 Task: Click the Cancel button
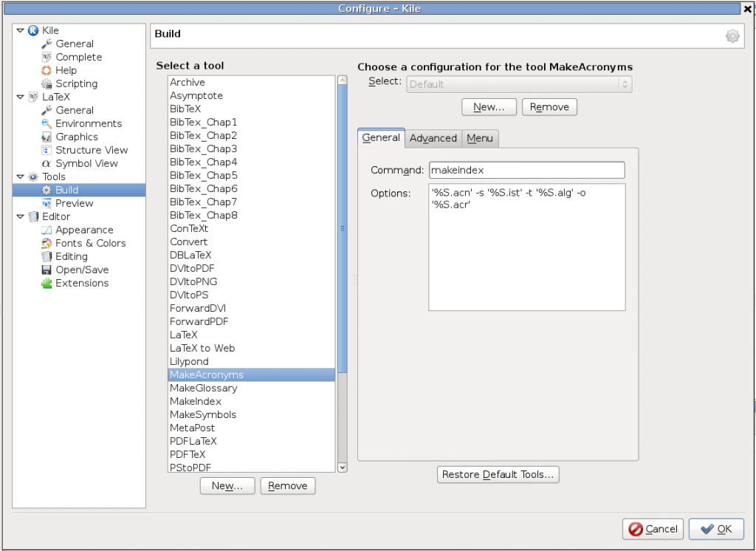click(653, 530)
